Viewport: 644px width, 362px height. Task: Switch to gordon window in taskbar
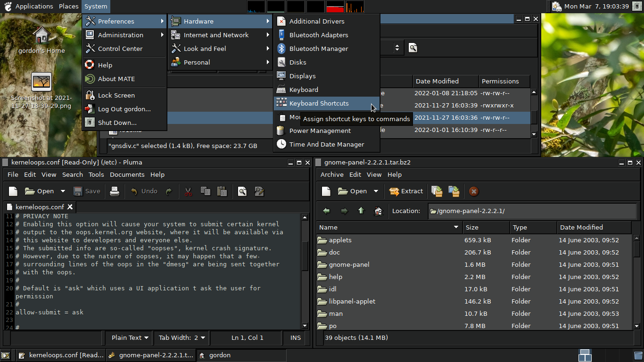coord(241,355)
